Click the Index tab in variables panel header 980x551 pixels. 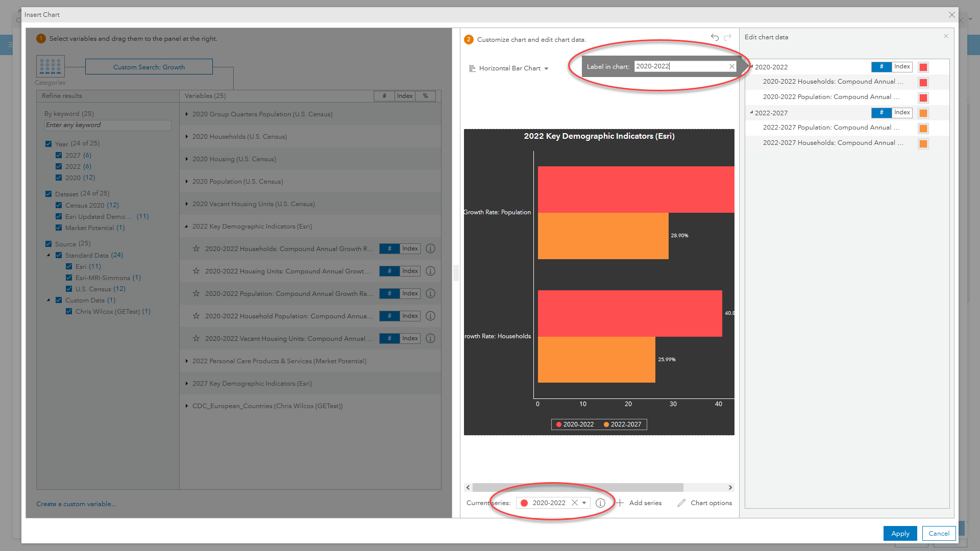click(x=405, y=95)
